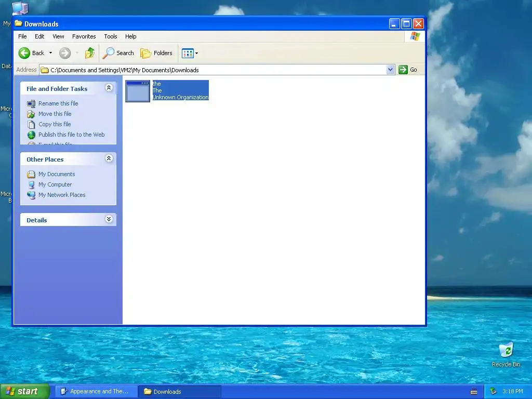
Task: Open the View menu
Action: click(58, 36)
